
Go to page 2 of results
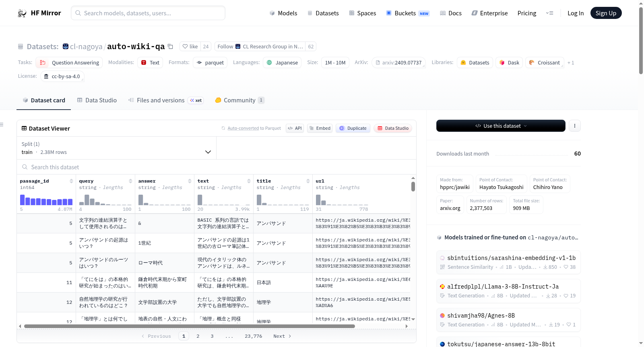(198, 336)
